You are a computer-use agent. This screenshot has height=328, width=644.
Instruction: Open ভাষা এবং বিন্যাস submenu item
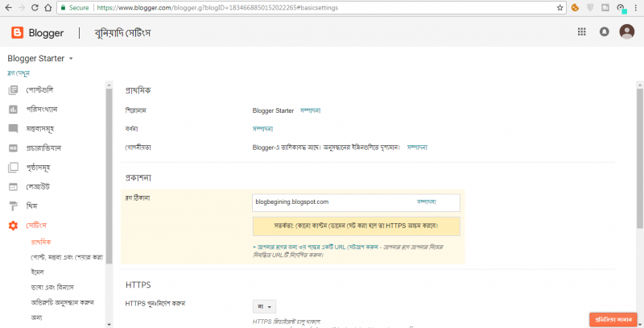(52, 288)
